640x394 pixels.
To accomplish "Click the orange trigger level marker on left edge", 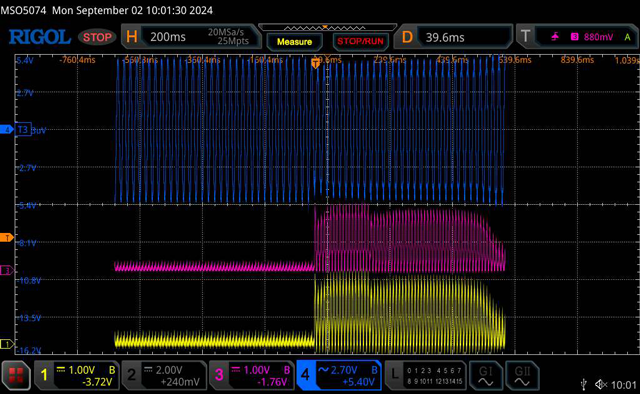I will tap(7, 238).
